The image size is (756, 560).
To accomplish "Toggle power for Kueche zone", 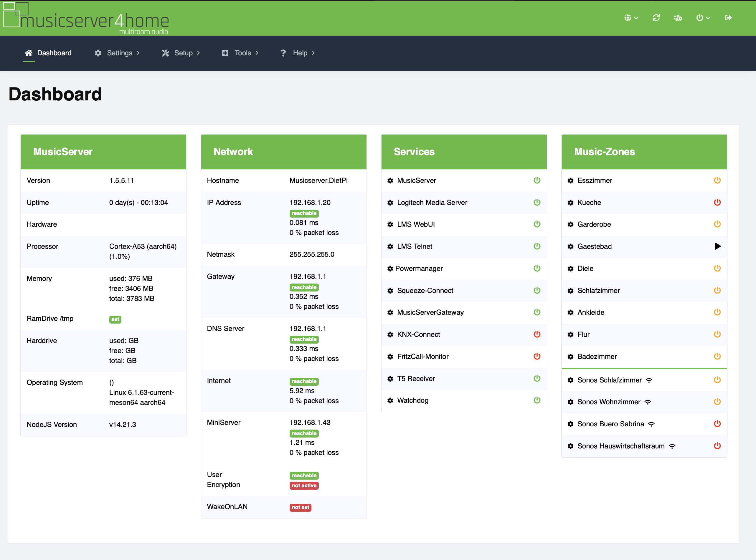I will [x=717, y=202].
